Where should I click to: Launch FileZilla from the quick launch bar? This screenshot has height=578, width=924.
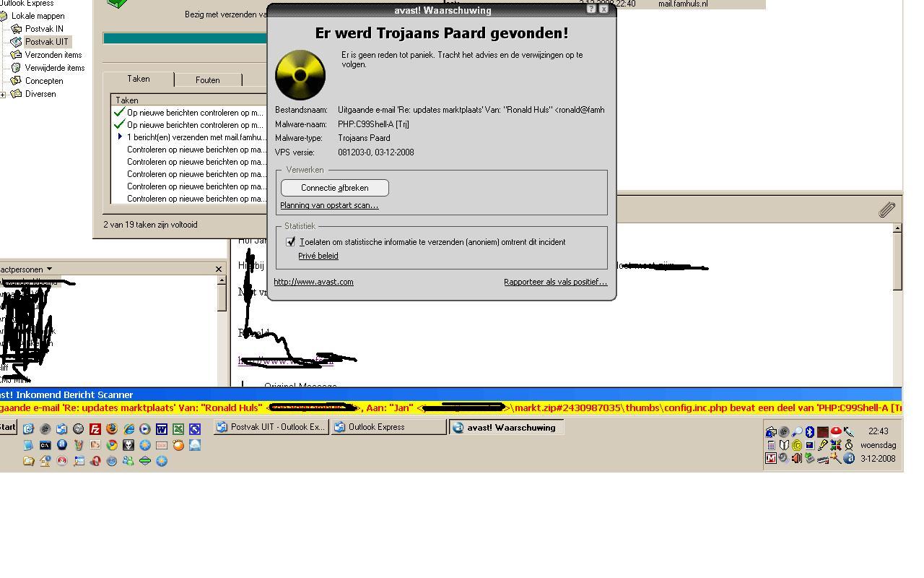coord(95,429)
